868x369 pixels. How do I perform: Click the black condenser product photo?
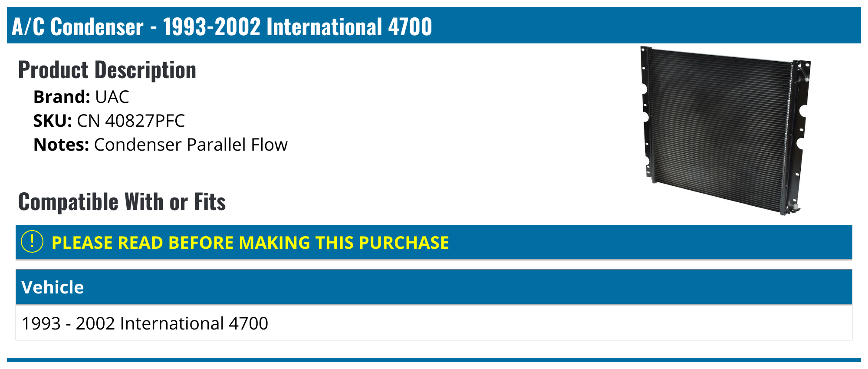pos(720,130)
